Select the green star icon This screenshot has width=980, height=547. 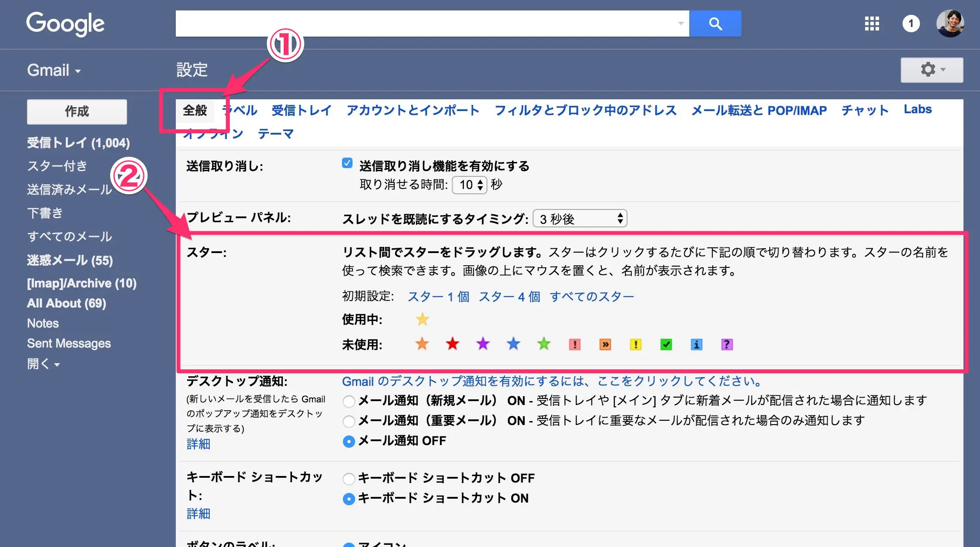[x=544, y=344]
